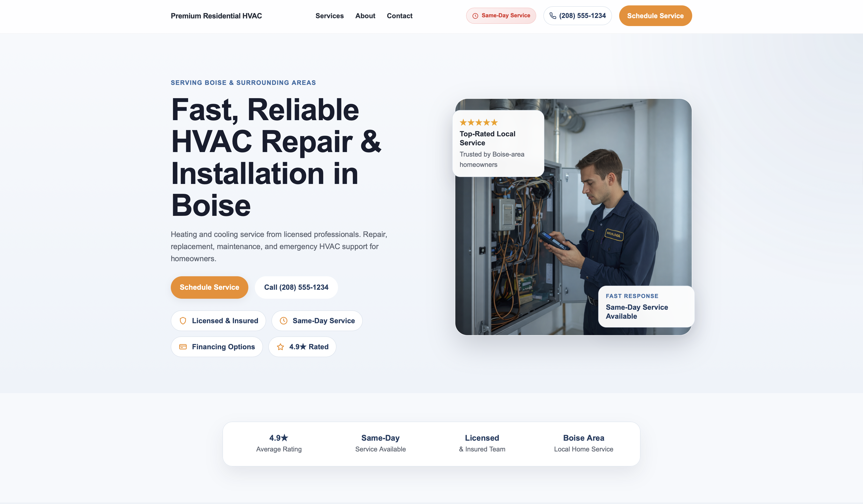Click the clock icon in Same-Day Service badge
The height and width of the screenshot is (504, 863).
[284, 321]
